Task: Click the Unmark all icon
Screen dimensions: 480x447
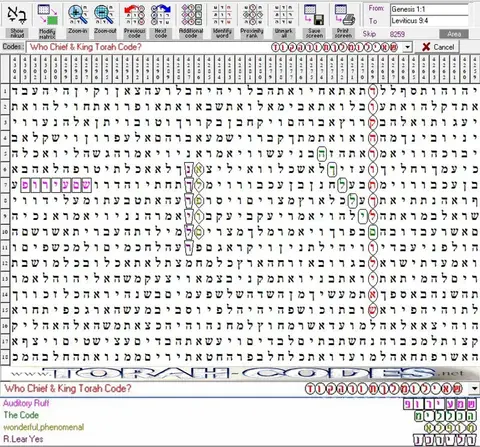Action: coord(283,15)
